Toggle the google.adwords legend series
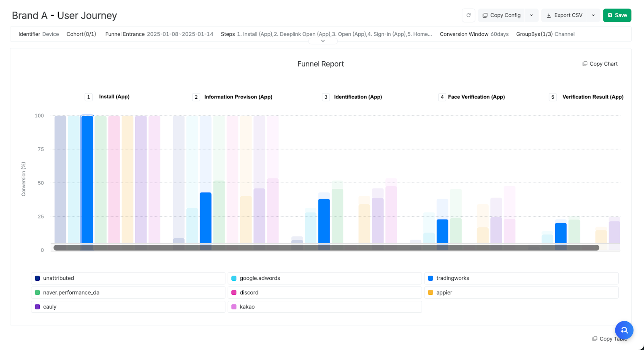 click(x=260, y=278)
